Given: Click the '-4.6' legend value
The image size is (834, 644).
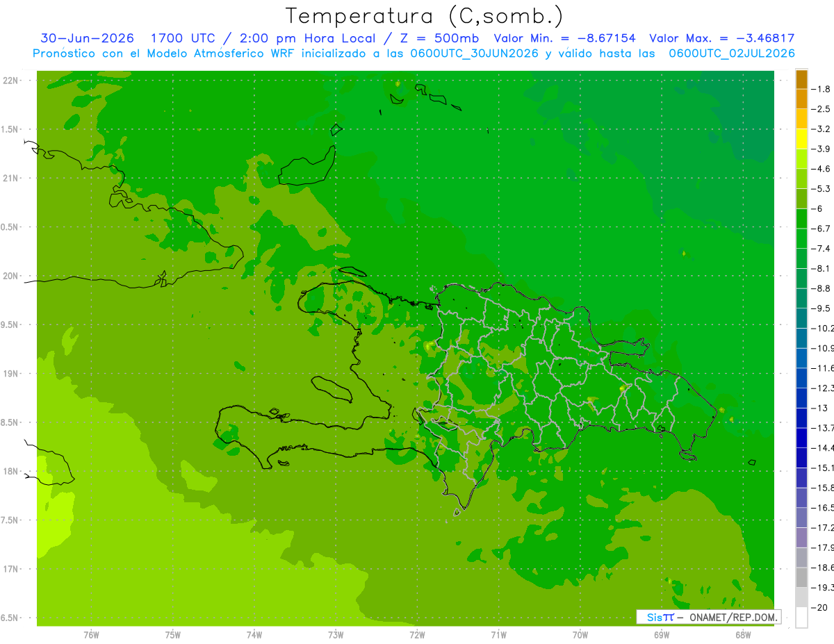Looking at the screenshot, I should pyautogui.click(x=821, y=169).
